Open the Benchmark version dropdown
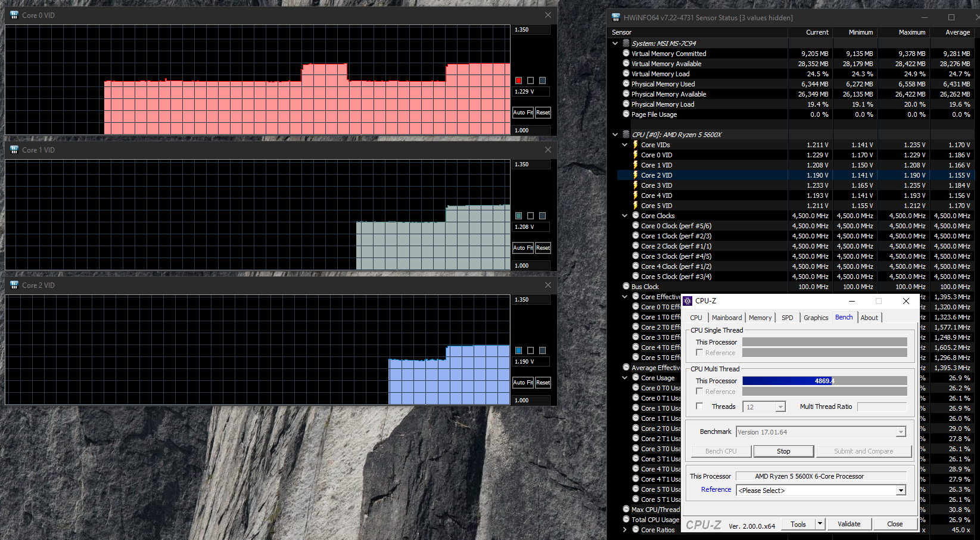980x540 pixels. (901, 432)
